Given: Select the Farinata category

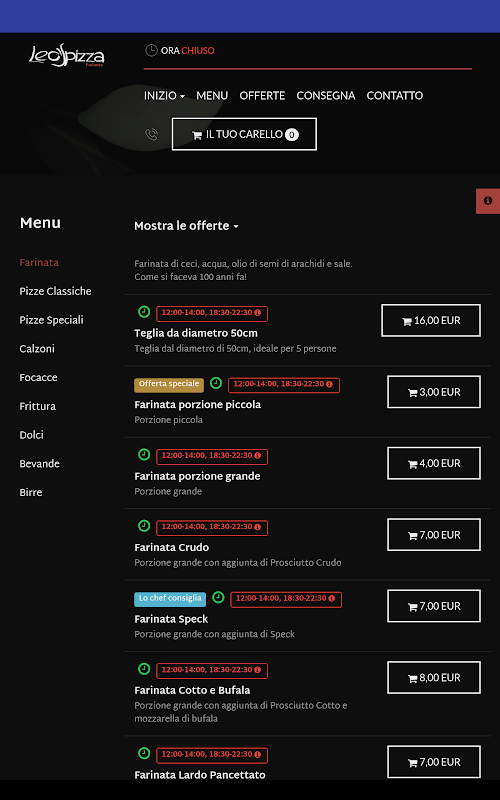Looking at the screenshot, I should [x=39, y=263].
